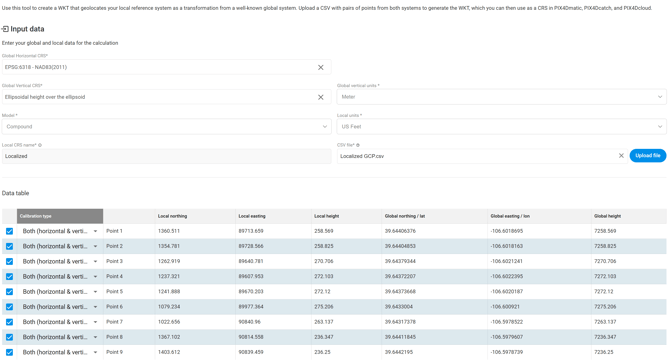Uncheck the Point 7 row checkbox
The image size is (670, 362).
[9, 322]
